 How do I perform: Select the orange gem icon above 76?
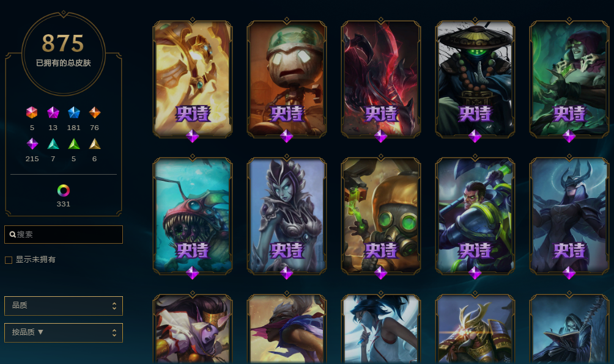[94, 112]
